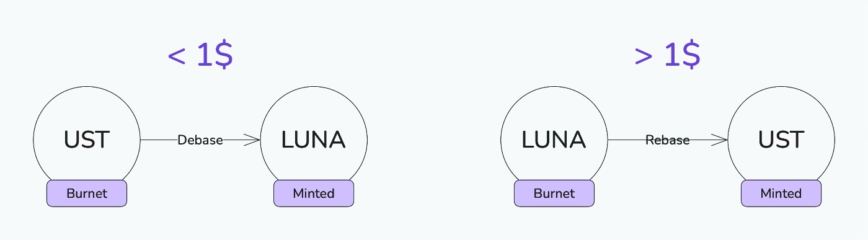Select the UST circle in the over-$1 diagram
Viewport: 868px width, 240px height.
pos(781,140)
